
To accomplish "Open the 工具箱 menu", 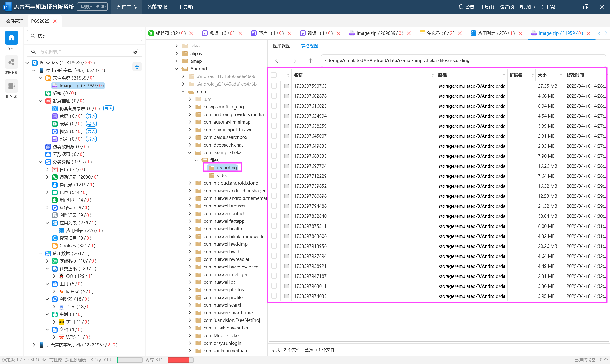I will 185,7.
